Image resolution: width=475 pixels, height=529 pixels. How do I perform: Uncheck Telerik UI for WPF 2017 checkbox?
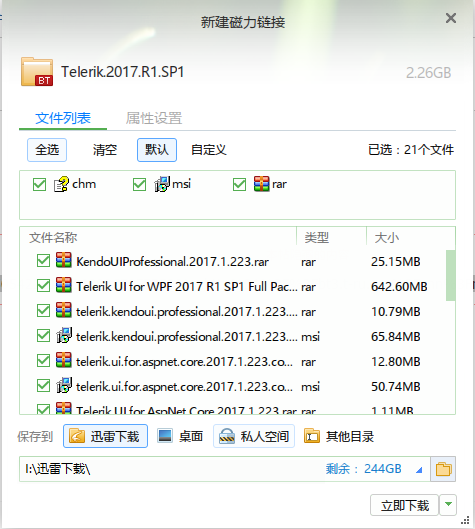(44, 286)
